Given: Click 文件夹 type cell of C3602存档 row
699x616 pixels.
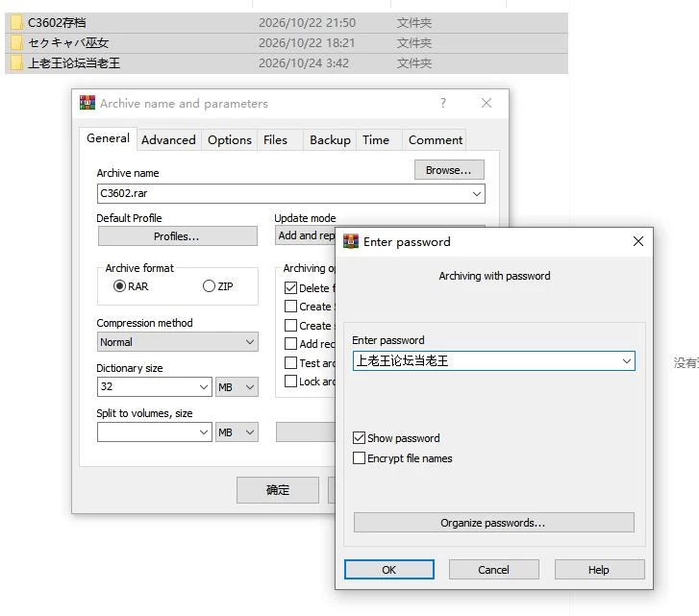Looking at the screenshot, I should [x=414, y=23].
